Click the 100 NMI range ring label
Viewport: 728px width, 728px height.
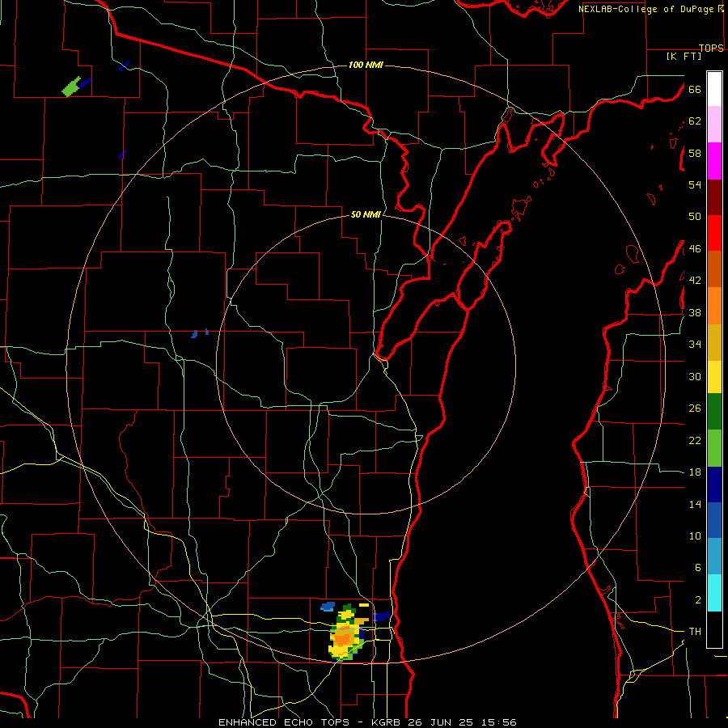coord(366,65)
